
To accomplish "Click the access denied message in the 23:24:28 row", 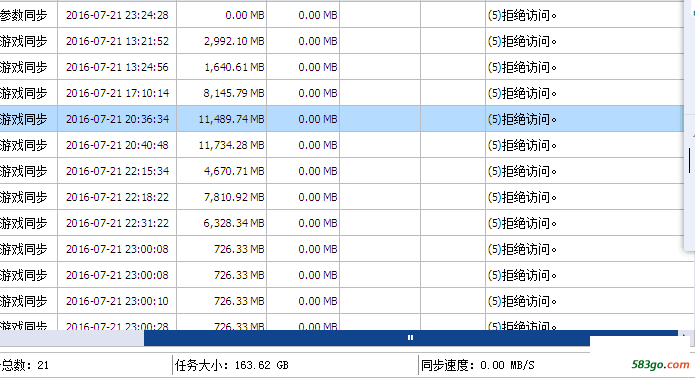I will [x=522, y=16].
